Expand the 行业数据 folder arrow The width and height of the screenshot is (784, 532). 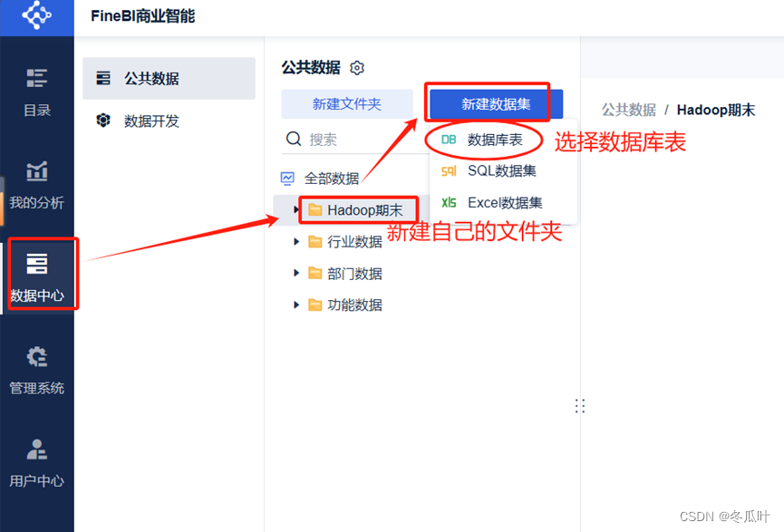(x=296, y=242)
